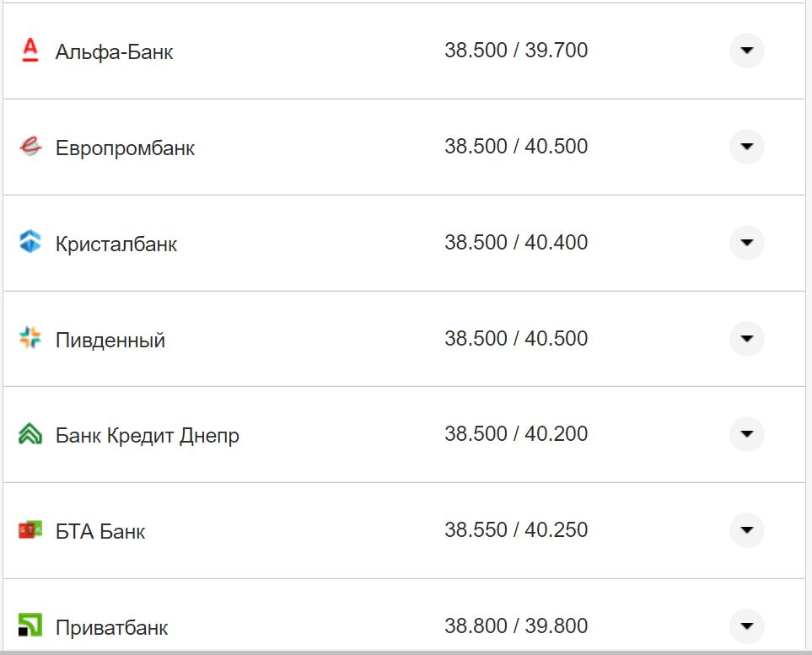This screenshot has height=655, width=812.
Task: Open the Приватбанк name link
Action: point(112,628)
